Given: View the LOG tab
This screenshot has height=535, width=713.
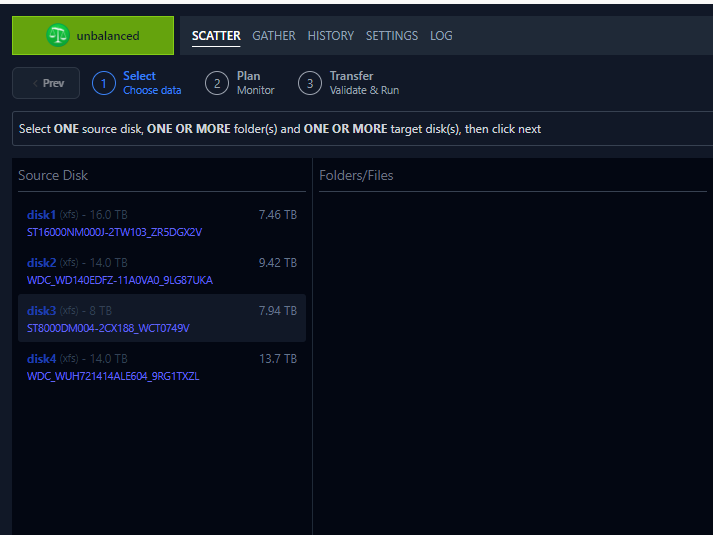Looking at the screenshot, I should coord(441,36).
